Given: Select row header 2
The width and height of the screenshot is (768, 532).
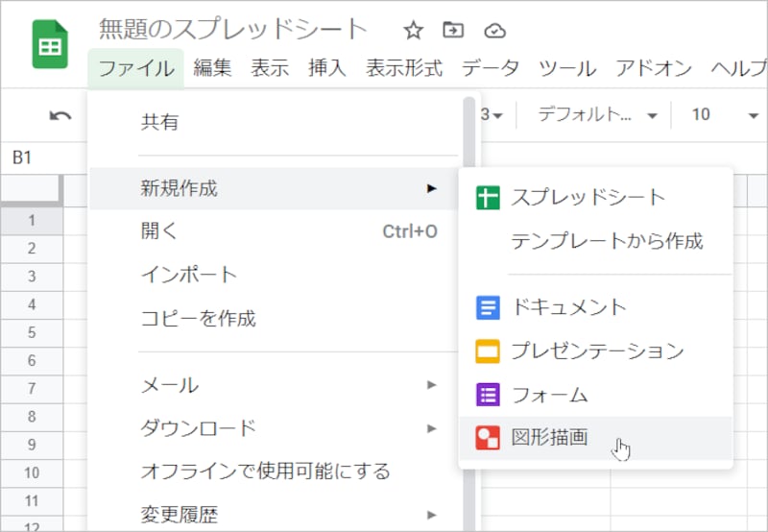Looking at the screenshot, I should (x=32, y=249).
